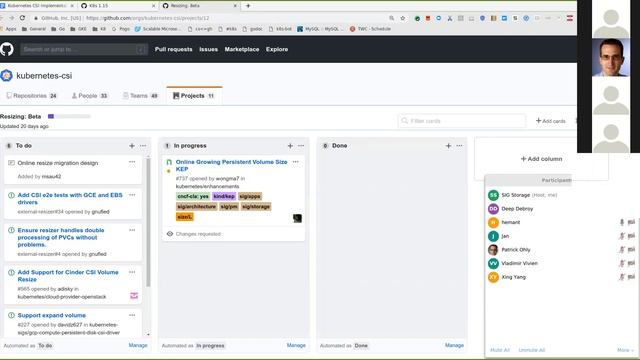Click note icon on Online resize migration card
Viewport: 640px width, 360px height.
(x=11, y=163)
